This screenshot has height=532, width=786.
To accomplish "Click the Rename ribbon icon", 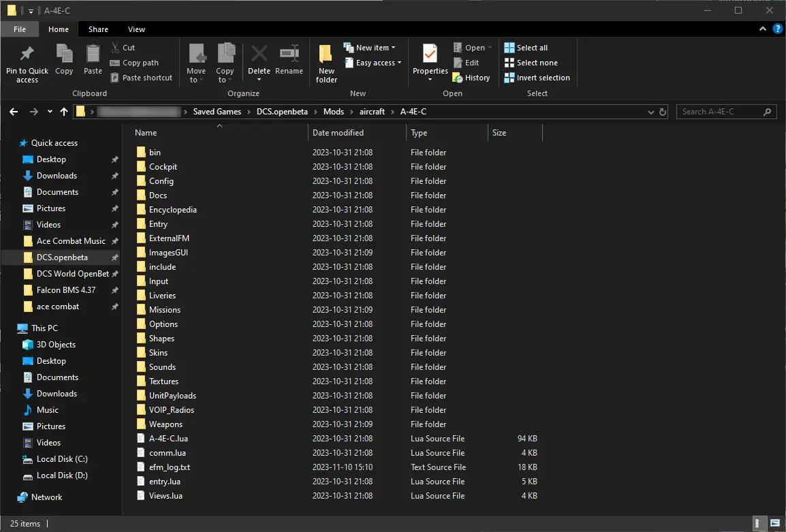I will [x=289, y=53].
